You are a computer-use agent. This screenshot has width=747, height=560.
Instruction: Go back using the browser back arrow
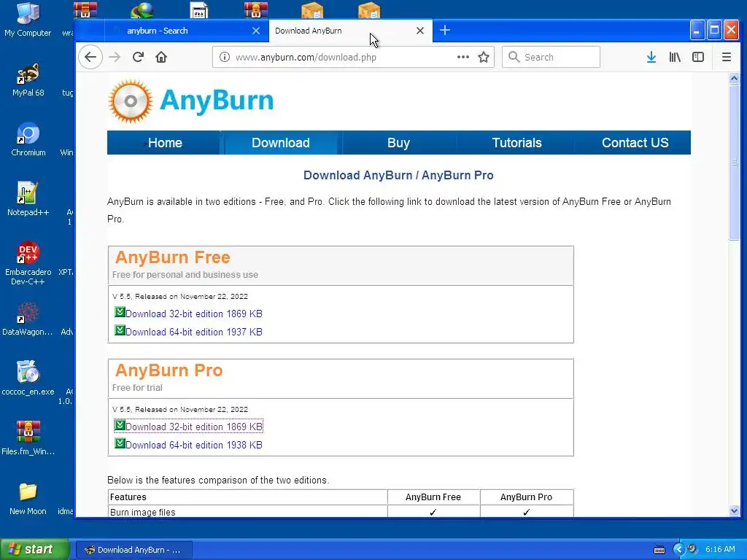(x=90, y=57)
